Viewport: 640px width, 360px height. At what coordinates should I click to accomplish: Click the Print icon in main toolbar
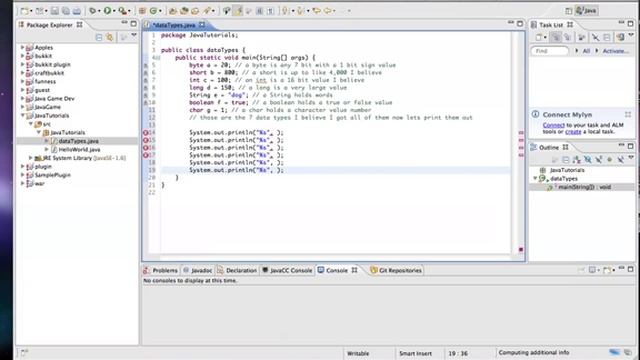click(x=77, y=11)
